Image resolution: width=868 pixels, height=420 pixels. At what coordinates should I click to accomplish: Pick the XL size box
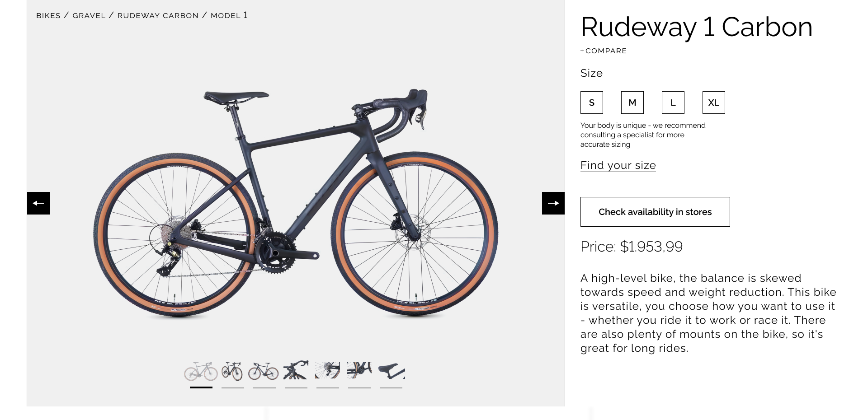click(x=713, y=103)
